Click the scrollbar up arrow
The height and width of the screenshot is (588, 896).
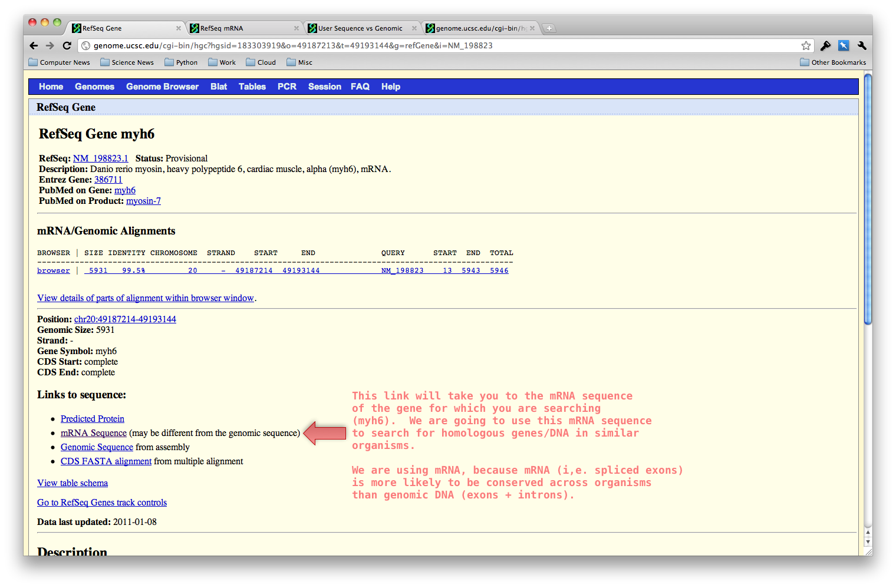(x=868, y=533)
